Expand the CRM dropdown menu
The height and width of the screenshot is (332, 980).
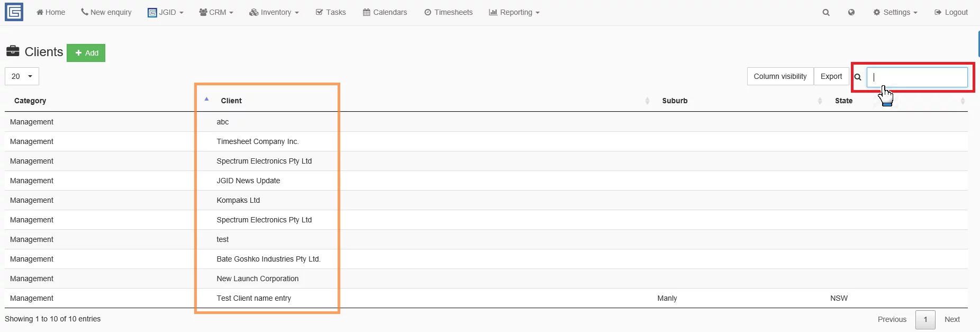[216, 12]
